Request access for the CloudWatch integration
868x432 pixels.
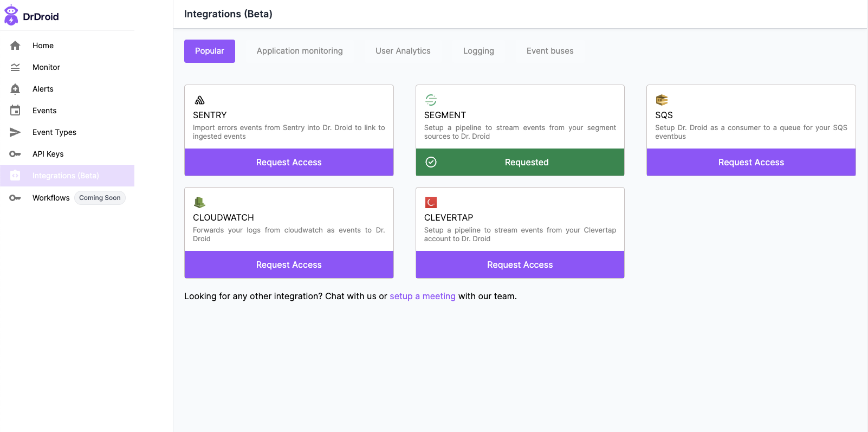289,265
